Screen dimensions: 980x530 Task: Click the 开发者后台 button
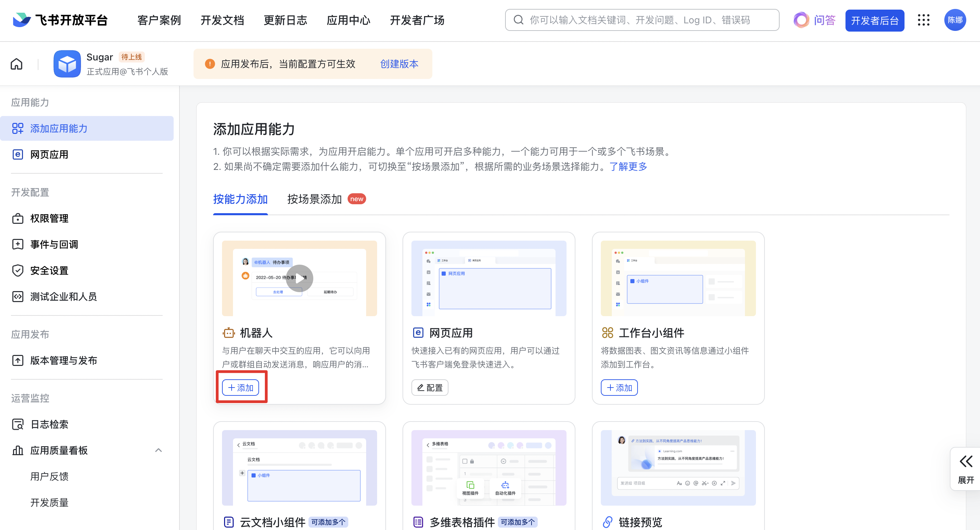pyautogui.click(x=875, y=20)
